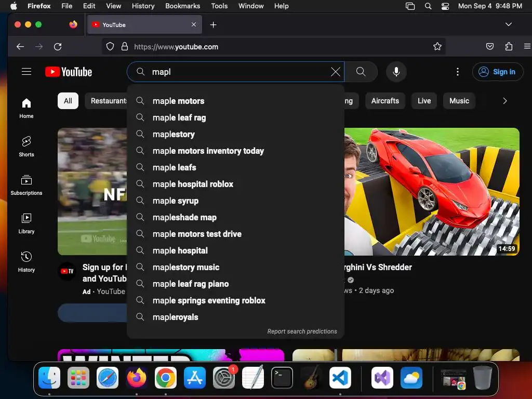Choose suggestion "mapleroyals"

(235, 317)
